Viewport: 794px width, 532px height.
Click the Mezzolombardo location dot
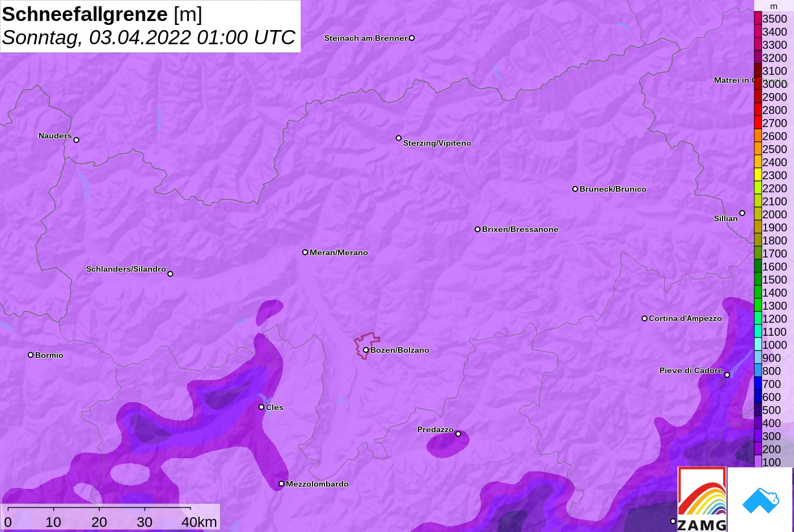[x=281, y=484]
